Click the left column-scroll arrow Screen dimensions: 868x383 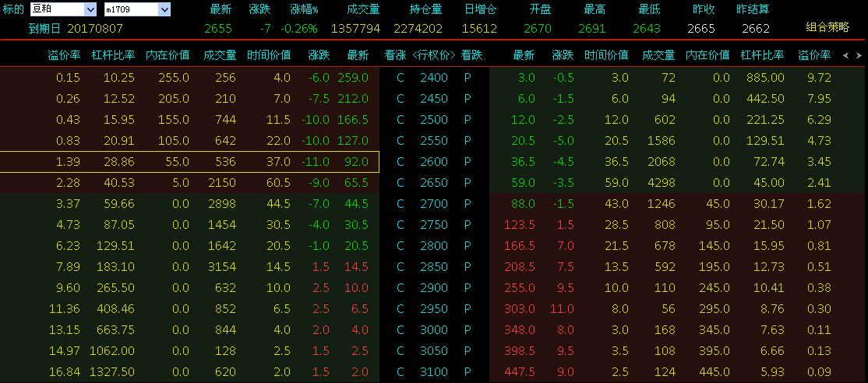845,55
